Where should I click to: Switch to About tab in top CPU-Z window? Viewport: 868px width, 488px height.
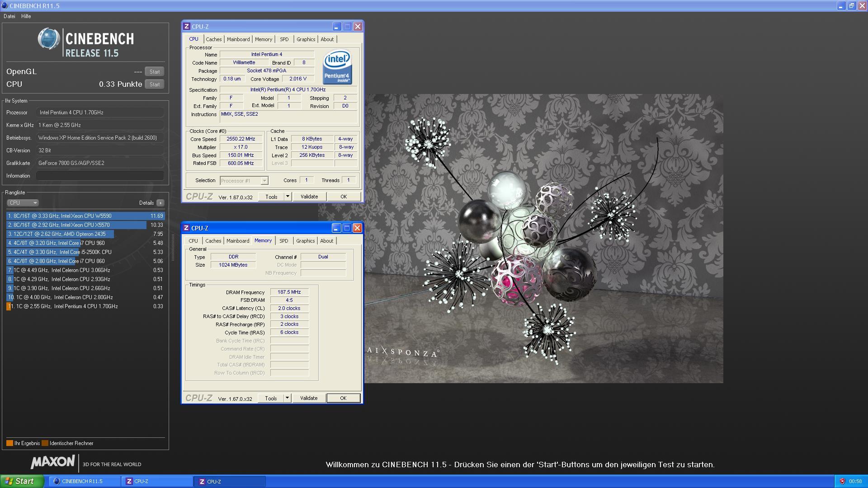[x=327, y=39]
